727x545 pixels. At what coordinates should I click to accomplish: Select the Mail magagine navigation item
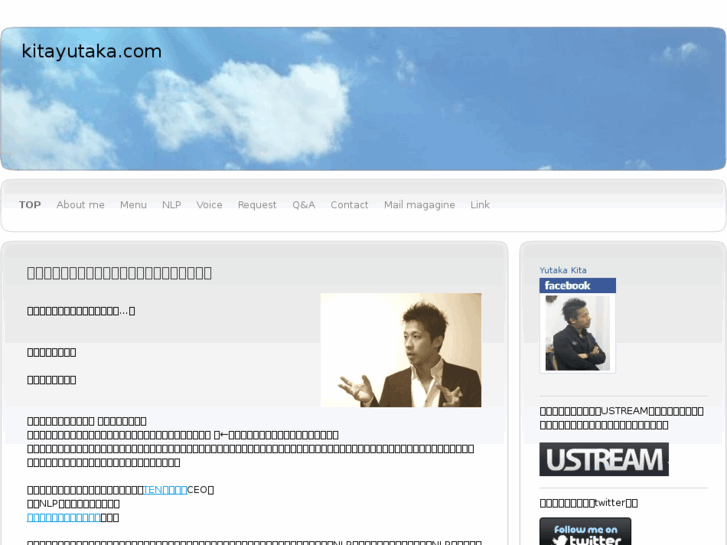point(419,205)
